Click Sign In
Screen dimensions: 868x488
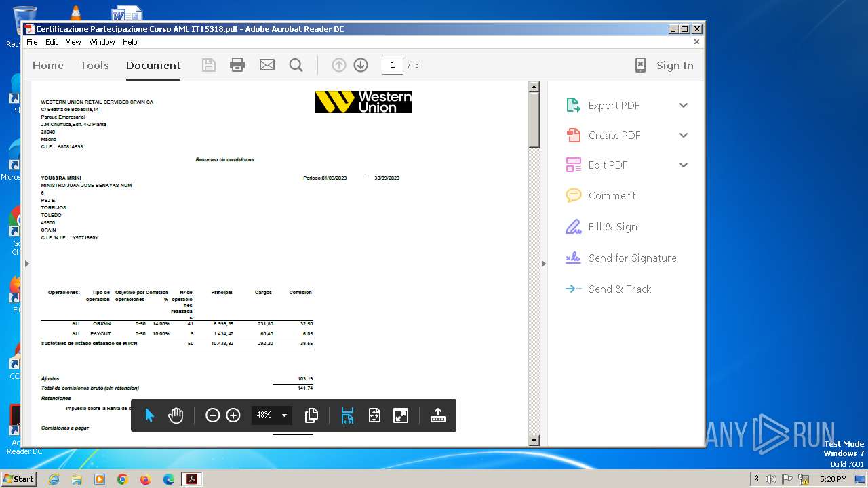(x=675, y=65)
